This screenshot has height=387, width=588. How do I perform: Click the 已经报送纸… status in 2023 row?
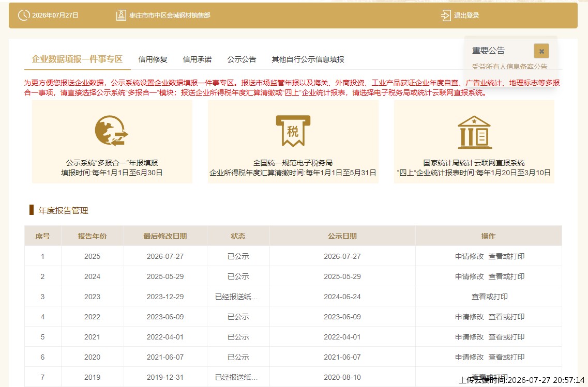click(x=236, y=297)
